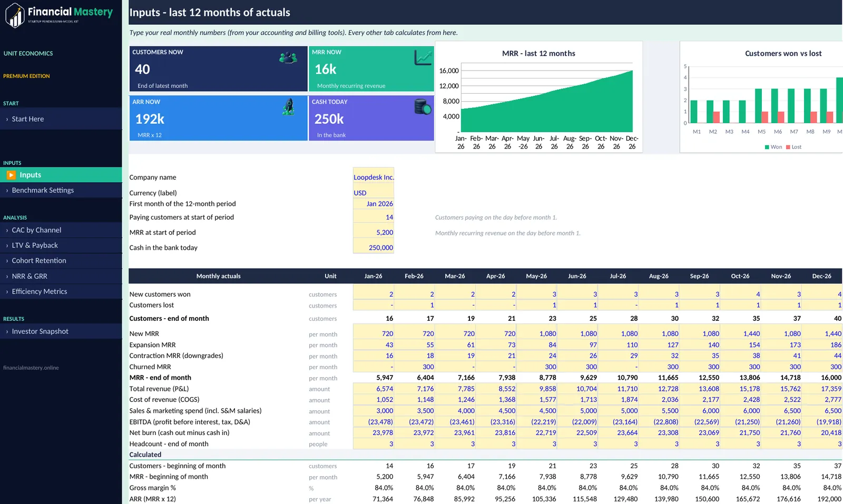Screen dimensions: 843x504
Task: Click the Cash Today value 250k
Action: [x=329, y=119]
